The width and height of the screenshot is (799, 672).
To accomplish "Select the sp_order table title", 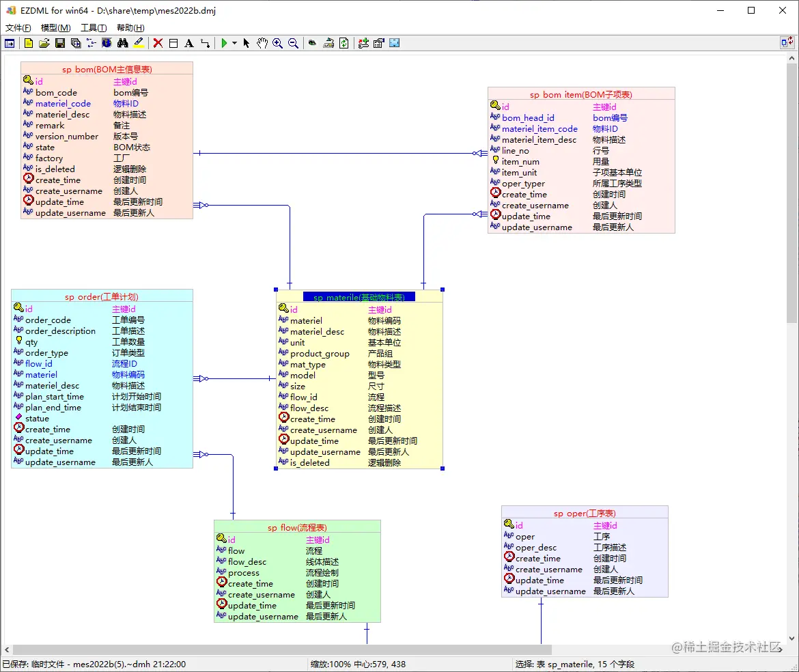I will 101,297.
